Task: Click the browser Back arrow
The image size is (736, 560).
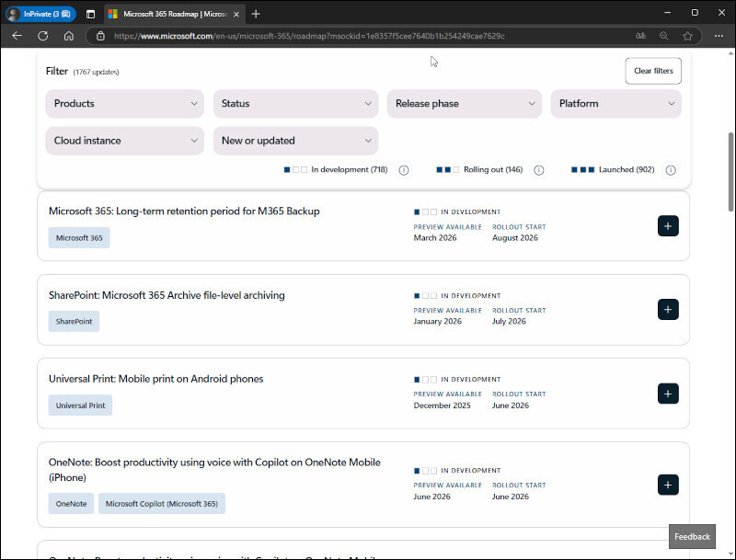Action: [17, 36]
